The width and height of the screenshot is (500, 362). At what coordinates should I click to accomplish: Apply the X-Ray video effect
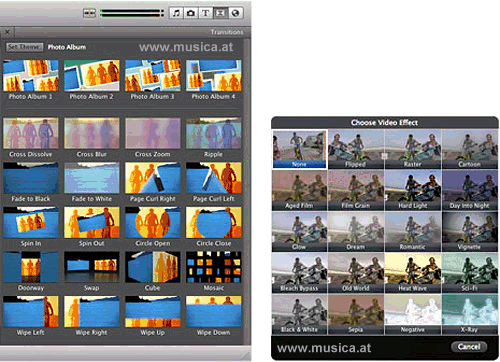click(x=470, y=314)
